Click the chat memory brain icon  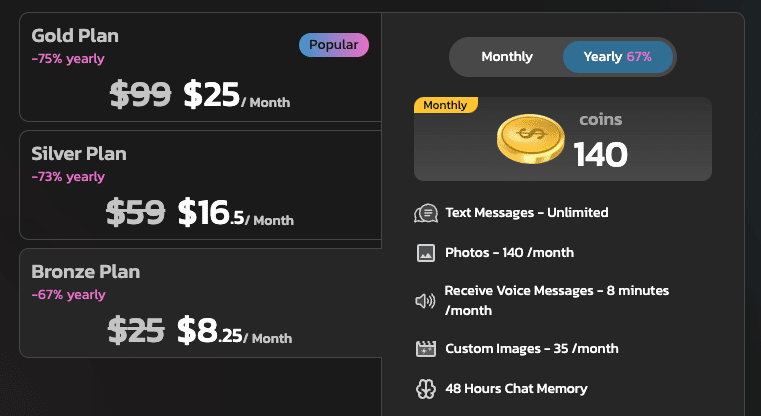[x=425, y=388]
